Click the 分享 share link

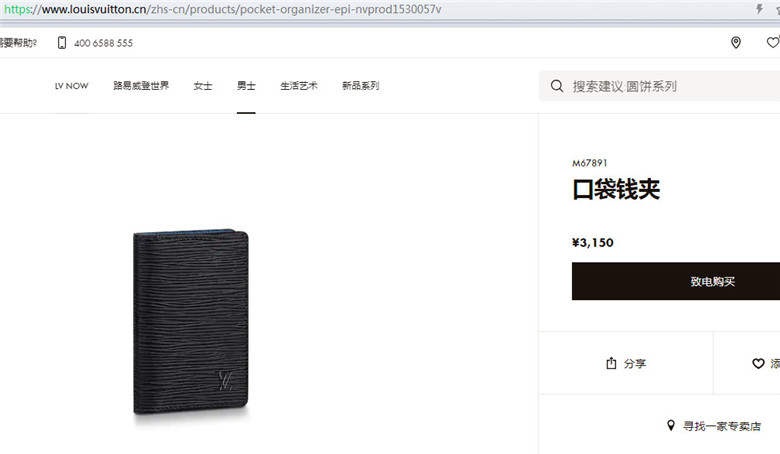point(635,363)
